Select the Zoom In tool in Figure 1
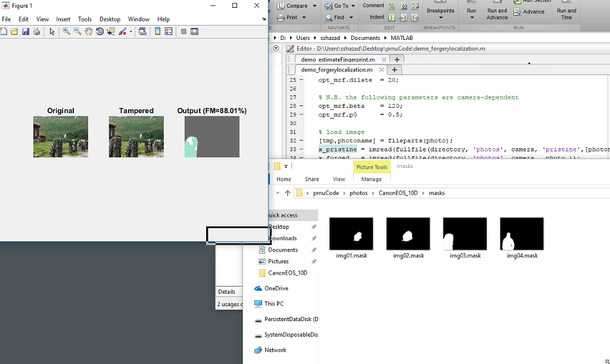This screenshot has width=610, height=364. (67, 32)
